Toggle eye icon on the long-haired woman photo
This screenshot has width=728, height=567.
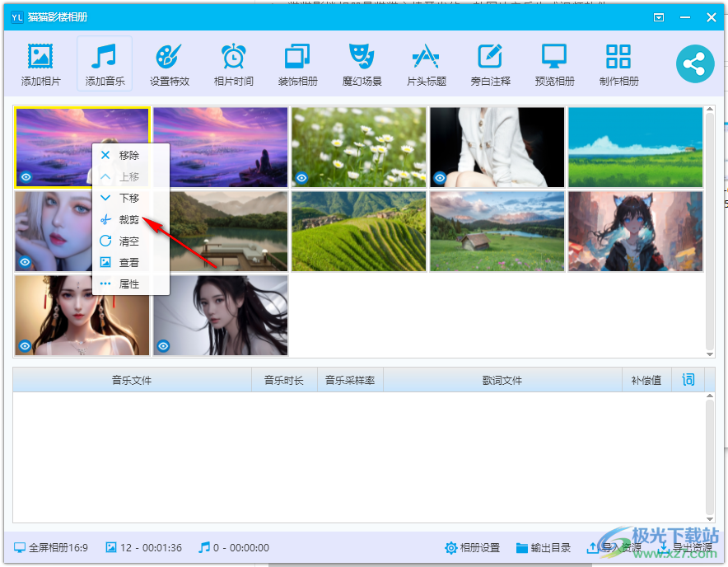click(x=164, y=345)
